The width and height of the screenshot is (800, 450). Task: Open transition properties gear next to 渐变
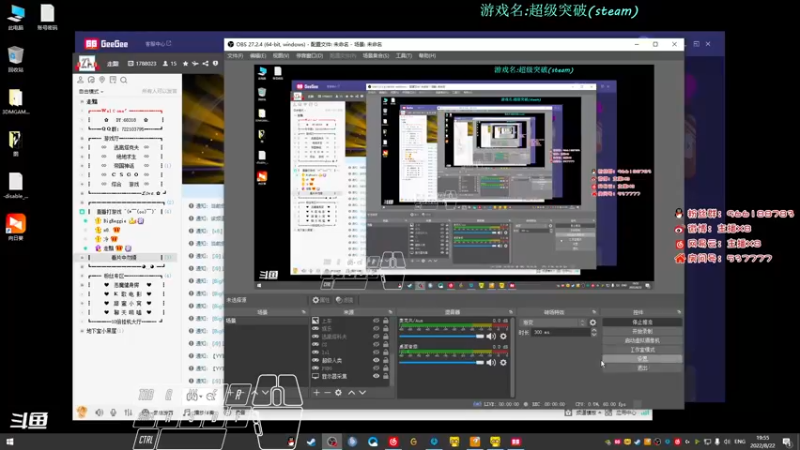coord(593,322)
